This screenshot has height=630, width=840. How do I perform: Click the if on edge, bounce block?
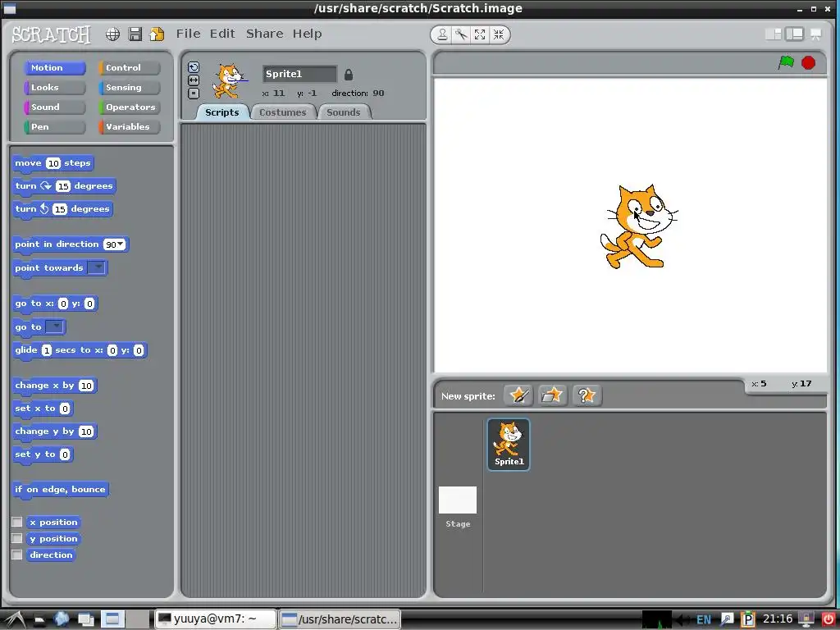[61, 490]
